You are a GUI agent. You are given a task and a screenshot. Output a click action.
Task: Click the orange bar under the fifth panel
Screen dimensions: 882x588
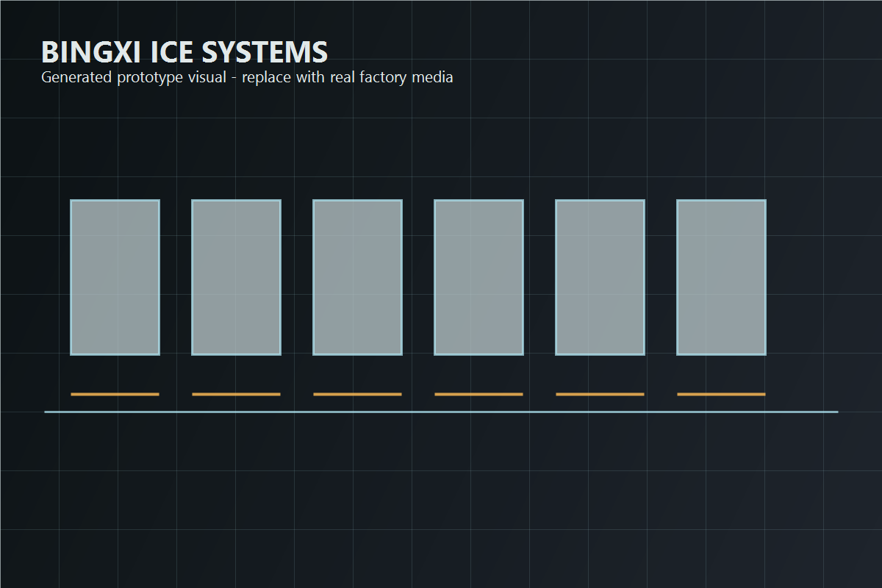point(600,395)
